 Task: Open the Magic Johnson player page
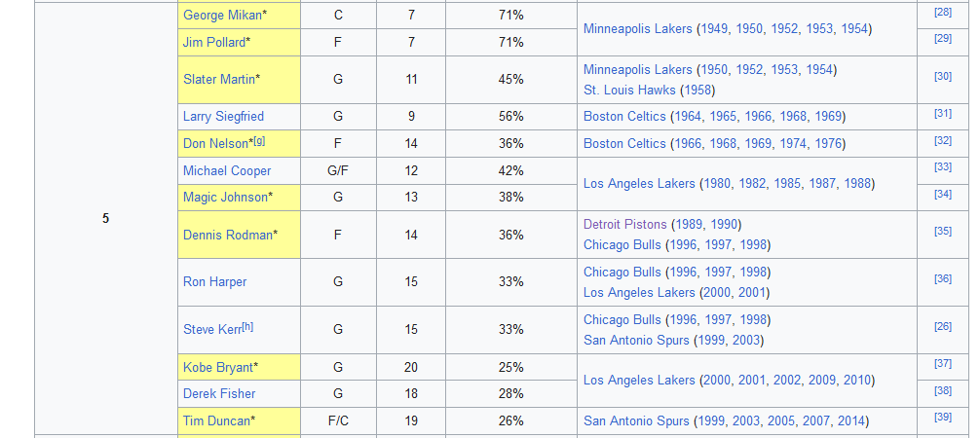coord(224,198)
